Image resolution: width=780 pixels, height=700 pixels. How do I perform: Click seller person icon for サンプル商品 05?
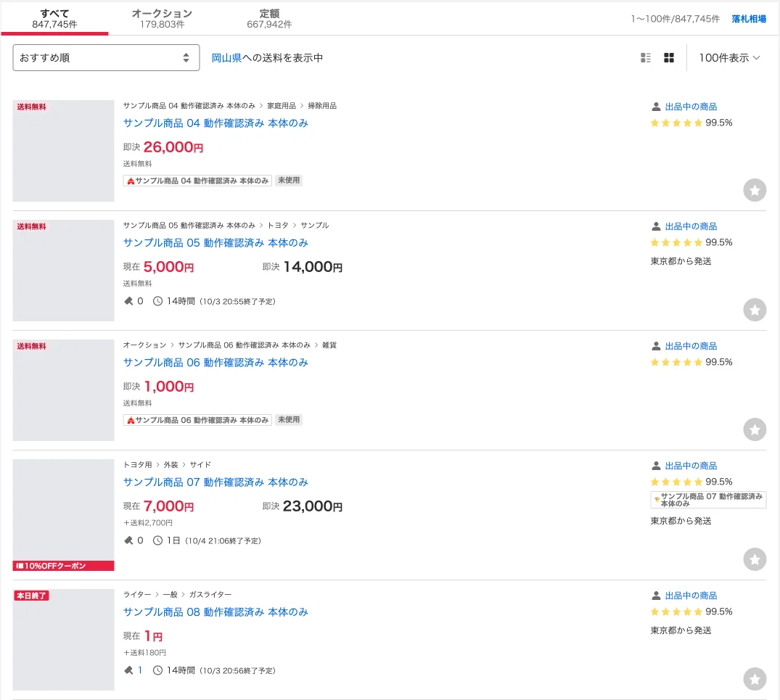pyautogui.click(x=656, y=227)
